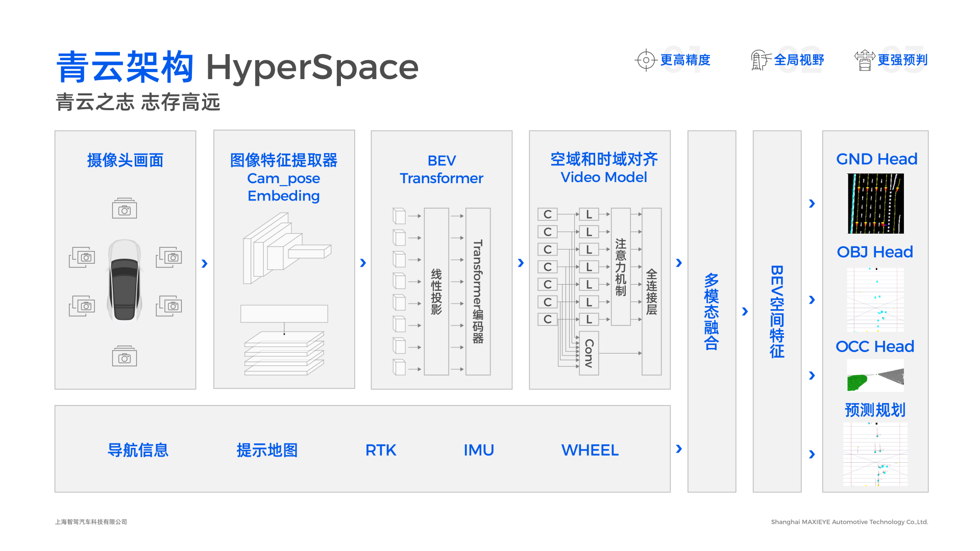Click the WHEEL input label
Image resolution: width=980 pixels, height=551 pixels.
pos(590,450)
